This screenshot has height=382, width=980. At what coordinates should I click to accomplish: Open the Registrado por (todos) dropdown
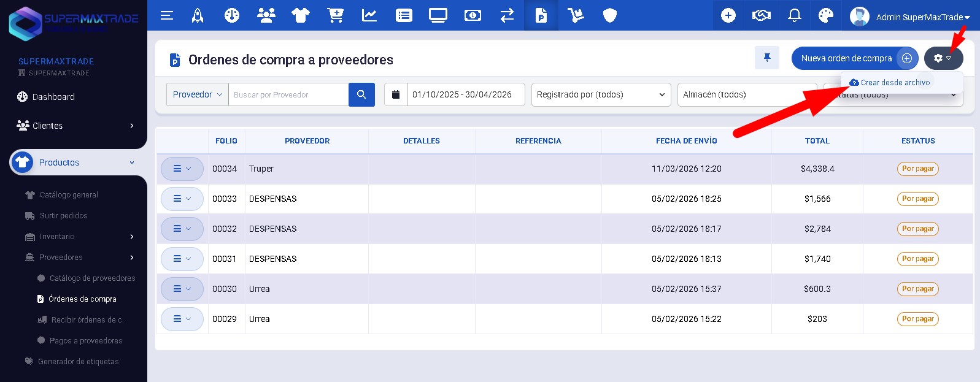pos(601,95)
